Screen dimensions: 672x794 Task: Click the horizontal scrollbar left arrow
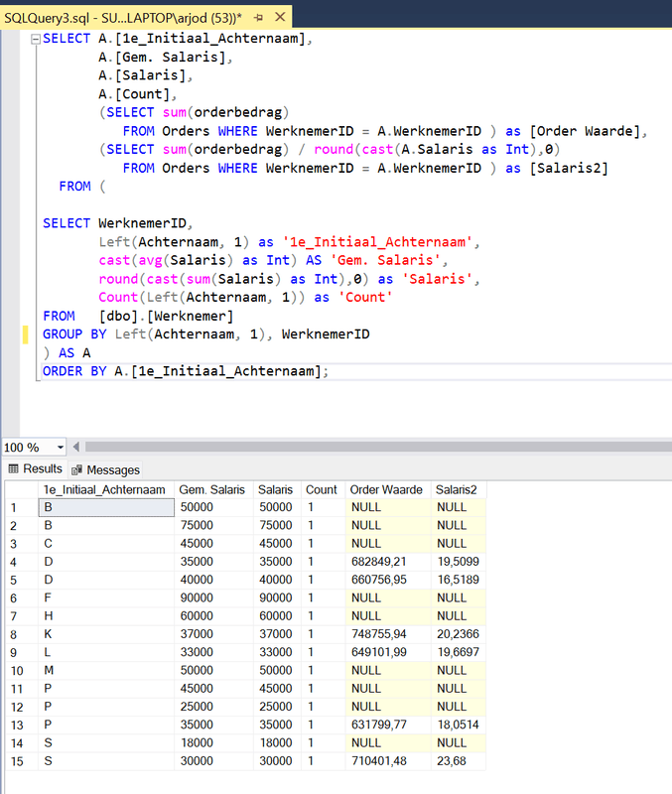coord(76,447)
